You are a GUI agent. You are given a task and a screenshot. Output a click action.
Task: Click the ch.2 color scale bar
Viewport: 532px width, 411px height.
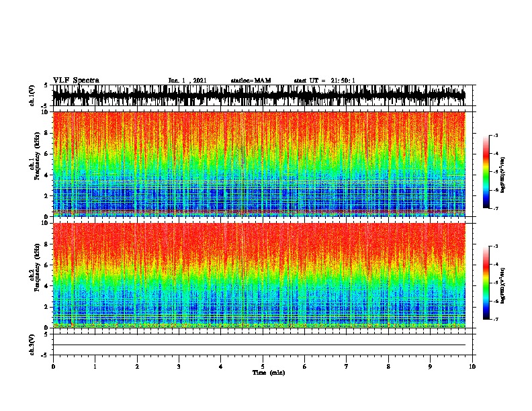point(486,283)
